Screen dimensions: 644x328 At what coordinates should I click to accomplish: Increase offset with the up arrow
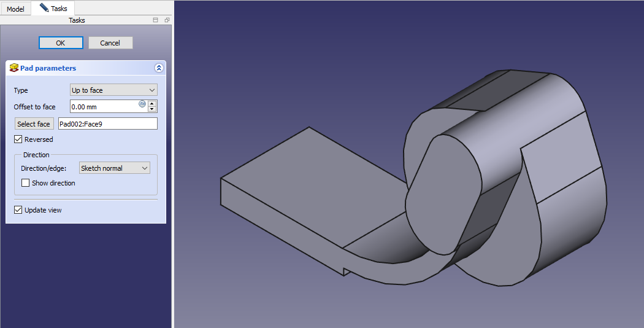[152, 103]
